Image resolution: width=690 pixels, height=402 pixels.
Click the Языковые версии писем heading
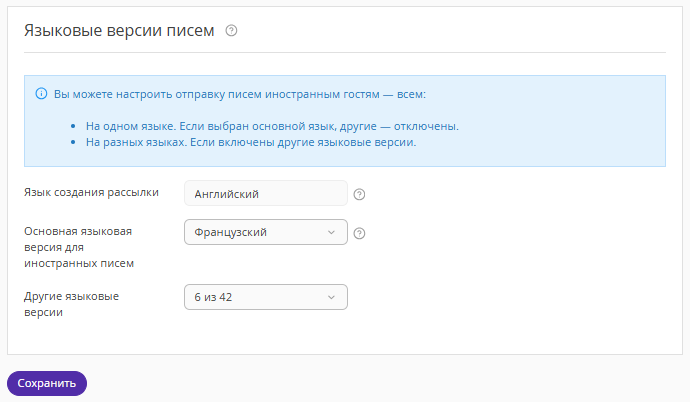click(119, 31)
